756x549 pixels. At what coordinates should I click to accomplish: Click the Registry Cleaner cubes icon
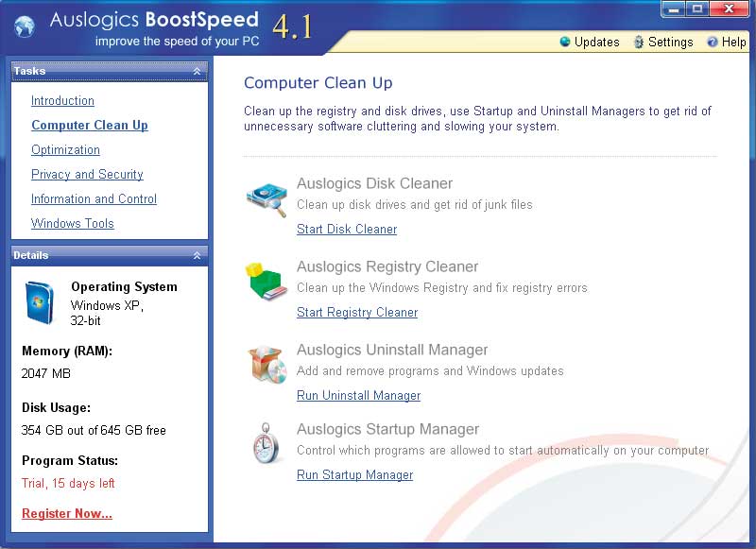pyautogui.click(x=266, y=281)
